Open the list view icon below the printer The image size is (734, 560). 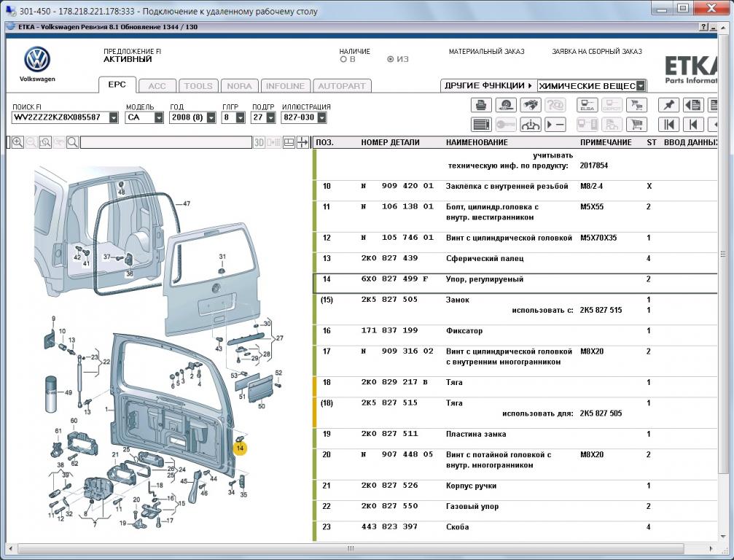(x=481, y=125)
